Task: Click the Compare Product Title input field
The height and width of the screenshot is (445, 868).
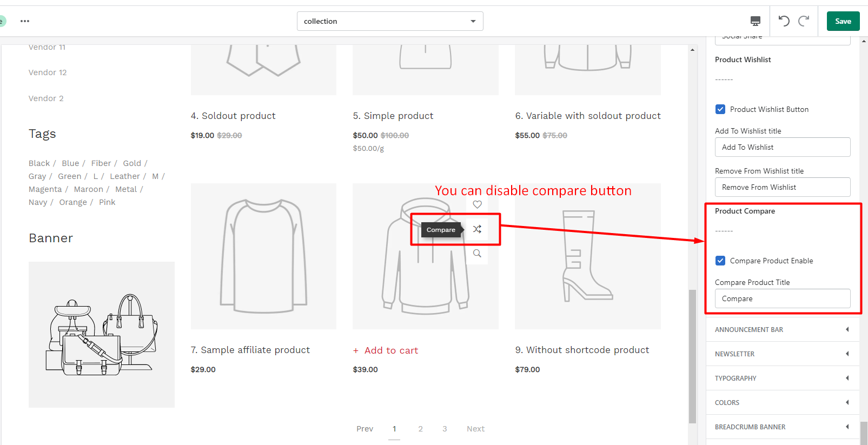Action: pos(783,298)
